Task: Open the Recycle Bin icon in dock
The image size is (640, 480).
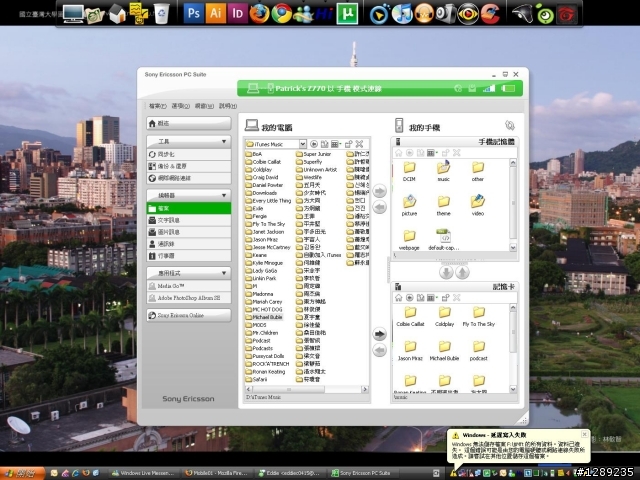Action: pos(162,14)
